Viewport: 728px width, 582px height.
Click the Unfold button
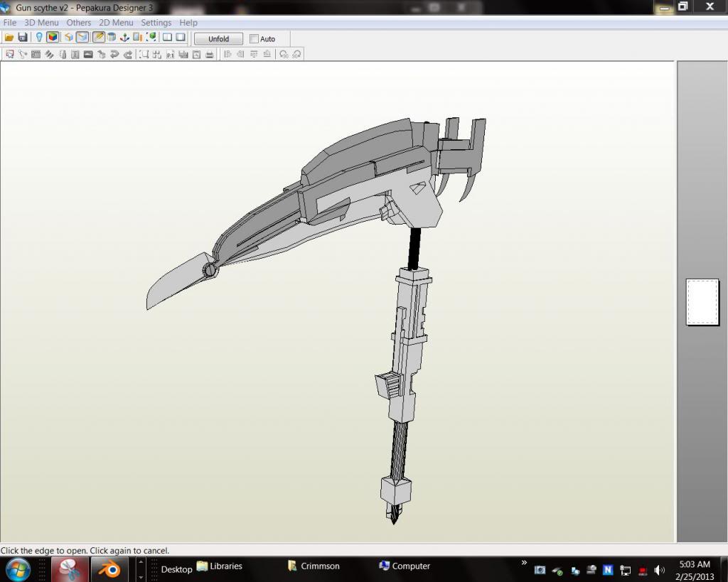tap(219, 39)
